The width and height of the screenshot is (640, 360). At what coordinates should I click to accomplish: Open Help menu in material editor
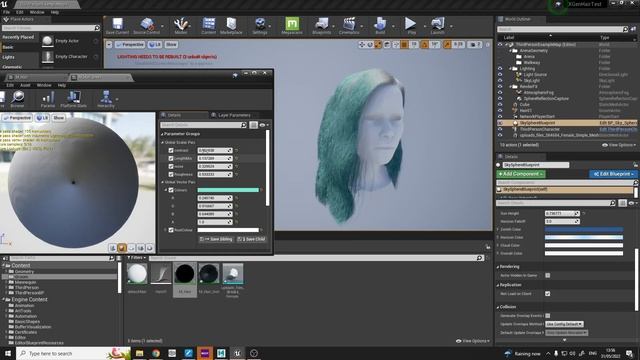(62, 85)
